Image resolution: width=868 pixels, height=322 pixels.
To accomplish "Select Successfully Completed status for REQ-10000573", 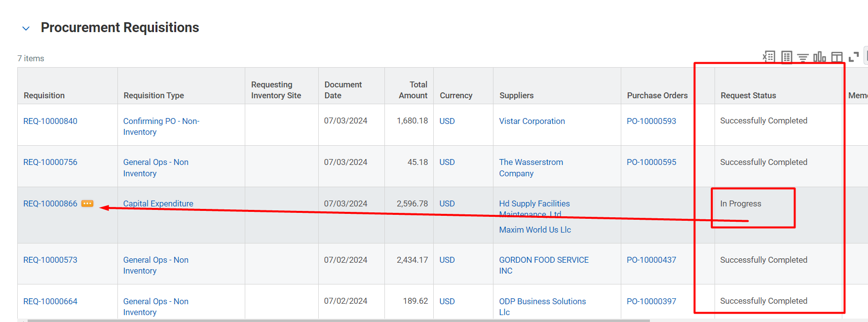I will [x=764, y=260].
